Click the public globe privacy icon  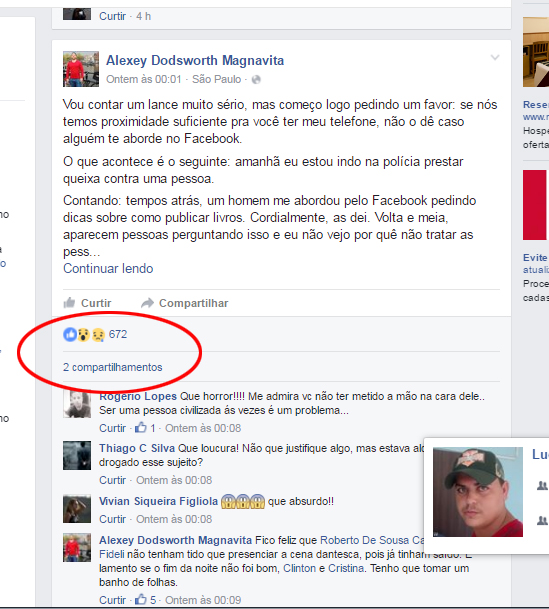(256, 80)
